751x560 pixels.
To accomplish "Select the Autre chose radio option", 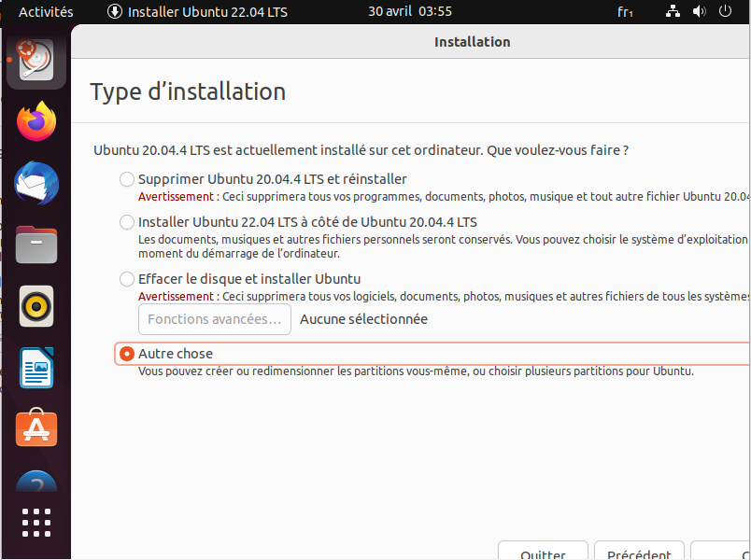I will 127,354.
